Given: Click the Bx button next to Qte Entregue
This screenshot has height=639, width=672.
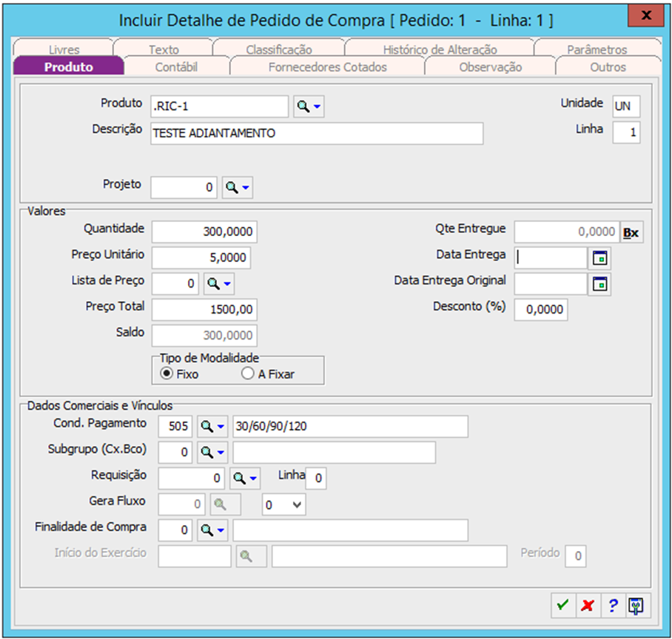Looking at the screenshot, I should pyautogui.click(x=631, y=232).
